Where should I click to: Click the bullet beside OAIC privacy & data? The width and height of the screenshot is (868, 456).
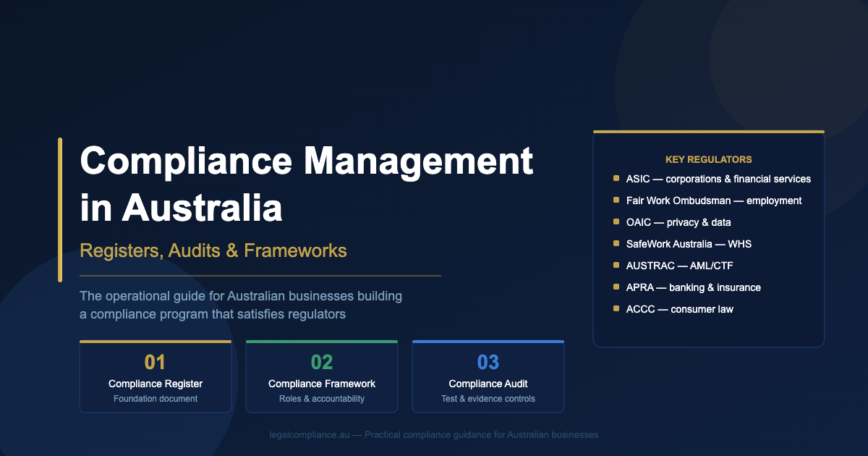(616, 222)
